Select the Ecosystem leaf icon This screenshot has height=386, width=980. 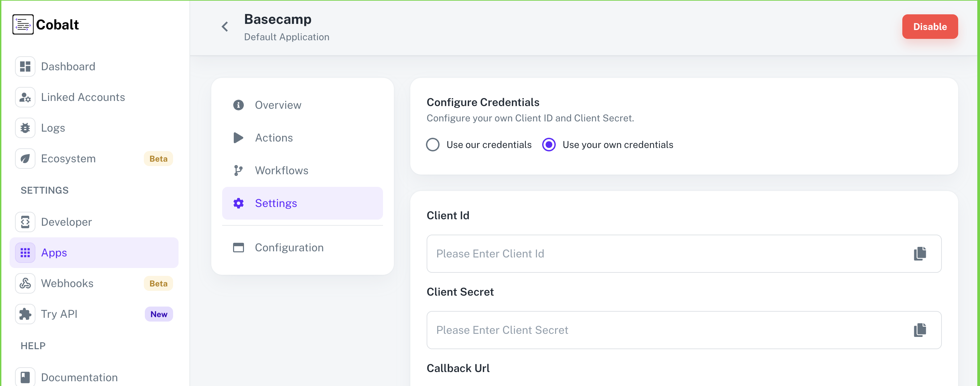click(x=25, y=158)
